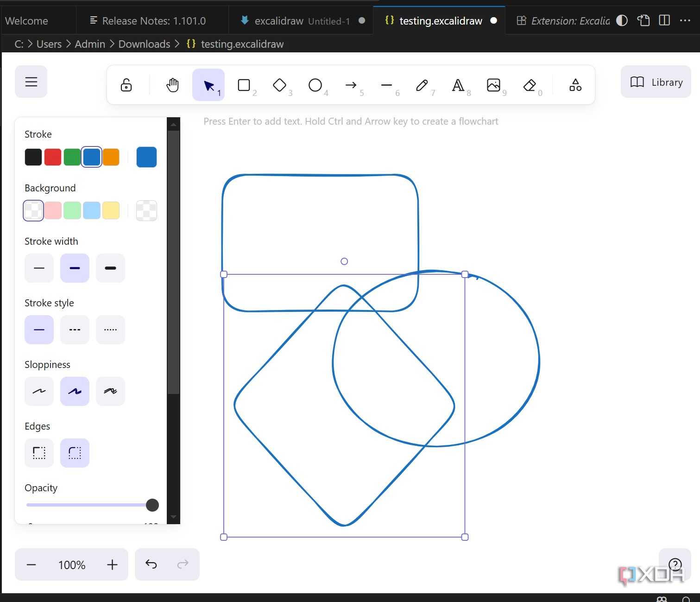Viewport: 700px width, 602px height.
Task: Switch to Release Notes: 1.101.0 tab
Action: click(x=152, y=21)
